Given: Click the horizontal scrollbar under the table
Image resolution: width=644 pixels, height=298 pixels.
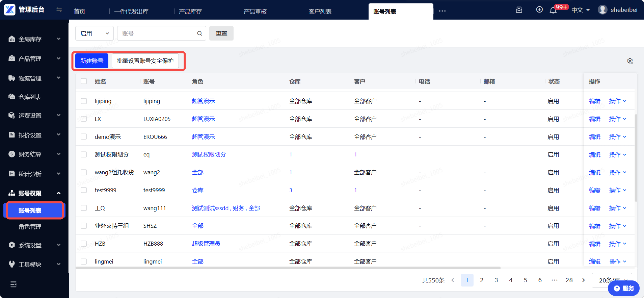Looking at the screenshot, I should click(x=288, y=268).
